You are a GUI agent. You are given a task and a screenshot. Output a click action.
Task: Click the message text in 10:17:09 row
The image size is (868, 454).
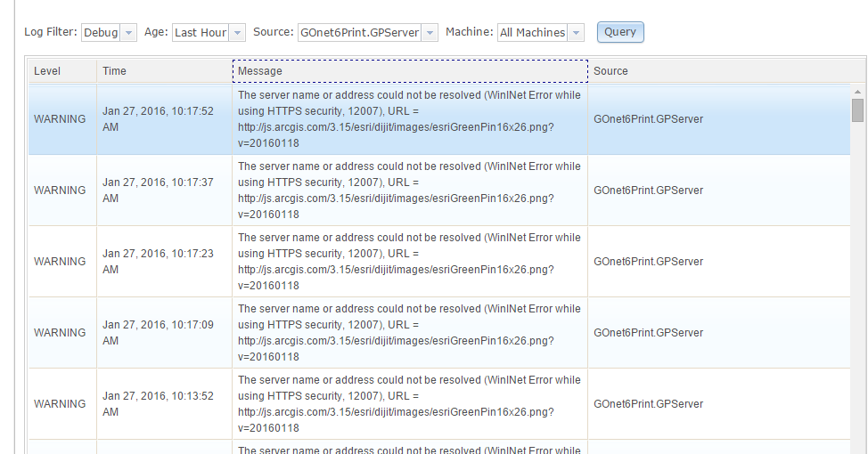tap(410, 333)
